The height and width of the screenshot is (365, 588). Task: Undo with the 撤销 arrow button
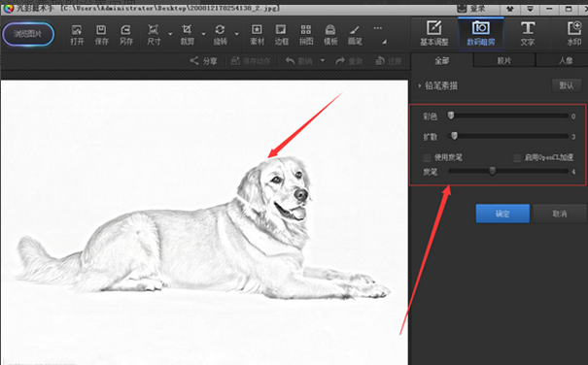(x=299, y=61)
